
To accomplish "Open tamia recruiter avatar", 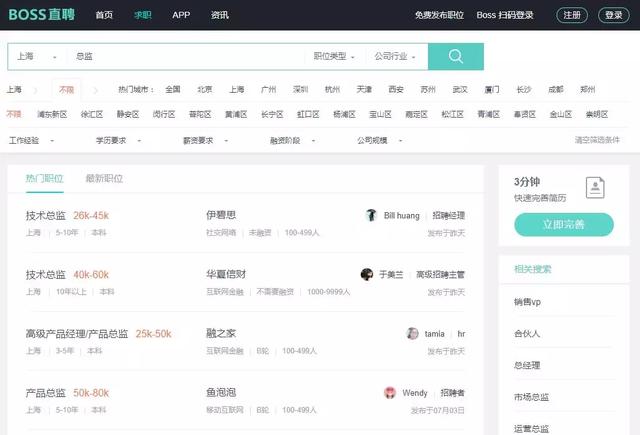I will click(413, 333).
